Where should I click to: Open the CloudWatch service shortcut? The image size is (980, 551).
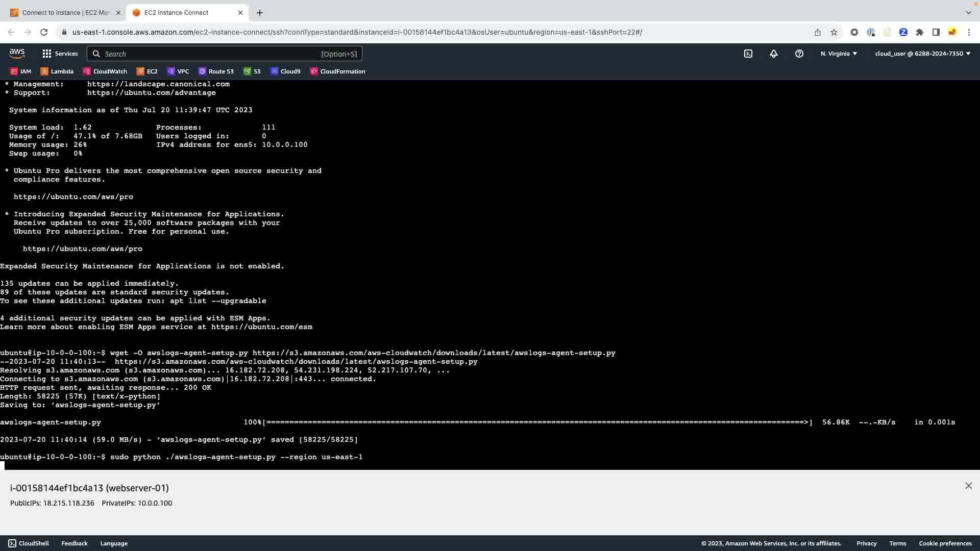click(x=105, y=71)
